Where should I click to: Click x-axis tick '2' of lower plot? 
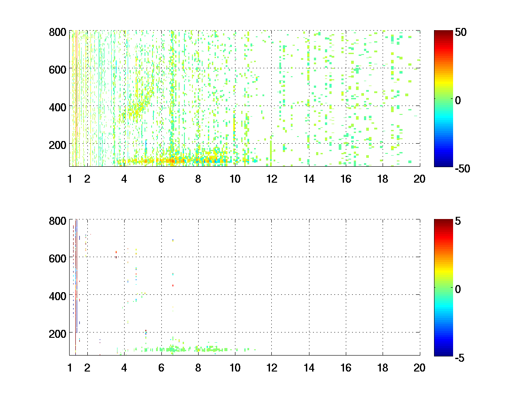[87, 368]
